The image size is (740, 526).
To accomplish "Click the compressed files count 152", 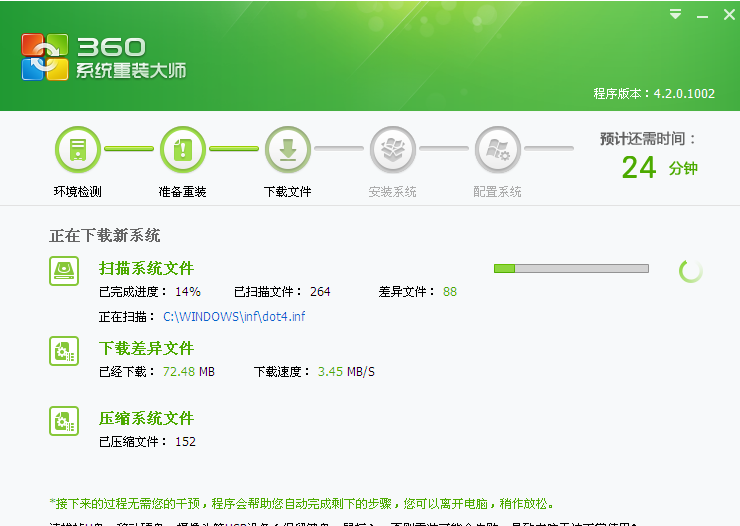I will [185, 442].
